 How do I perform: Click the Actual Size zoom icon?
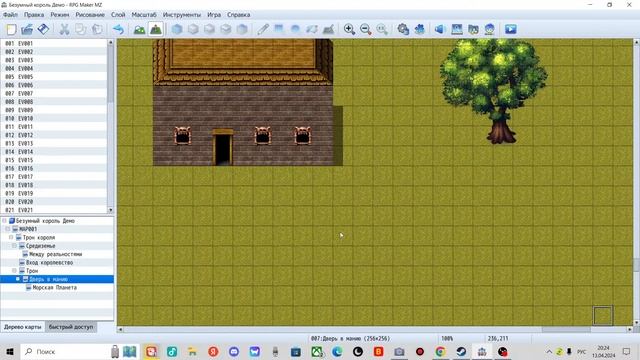(x=382, y=29)
